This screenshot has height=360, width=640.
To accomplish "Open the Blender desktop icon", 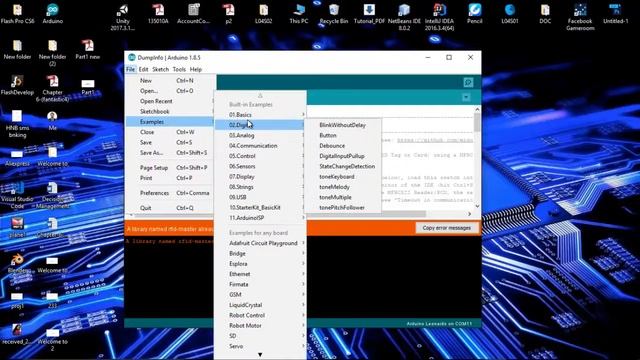I will (17, 263).
